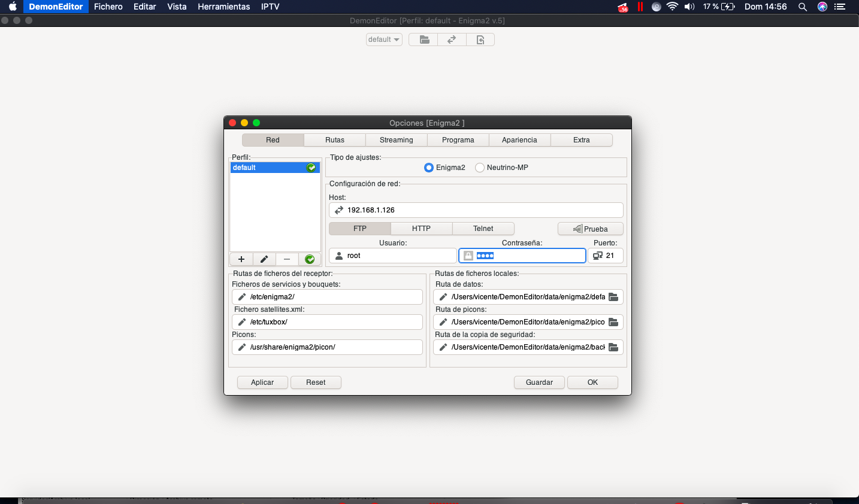The width and height of the screenshot is (859, 504).
Task: Click the Host address input field
Action: pos(479,210)
